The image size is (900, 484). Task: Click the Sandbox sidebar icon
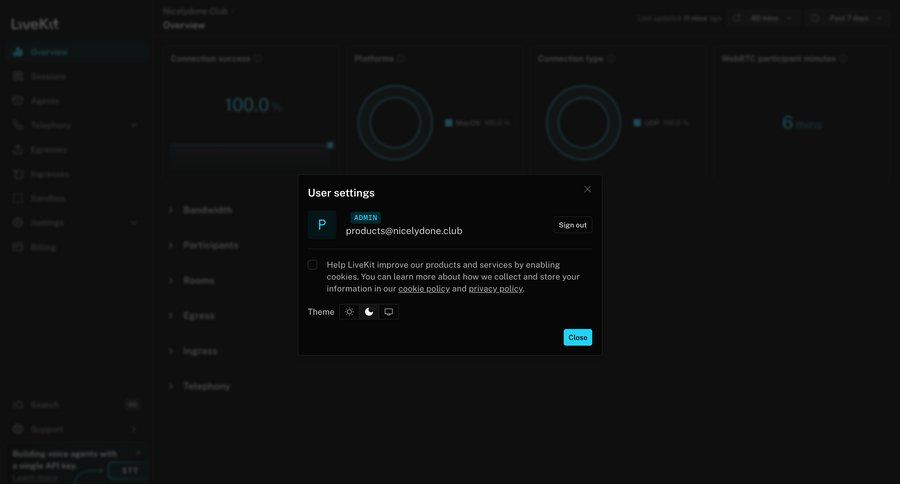click(x=18, y=198)
